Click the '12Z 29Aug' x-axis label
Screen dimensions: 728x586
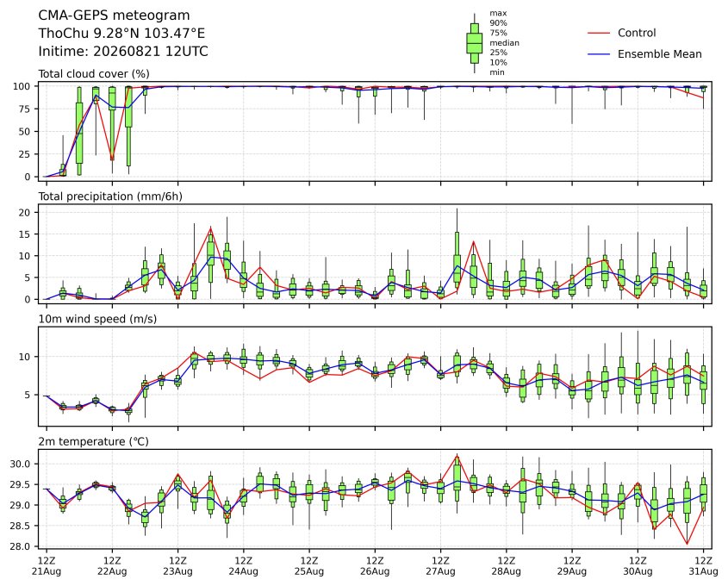572,566
